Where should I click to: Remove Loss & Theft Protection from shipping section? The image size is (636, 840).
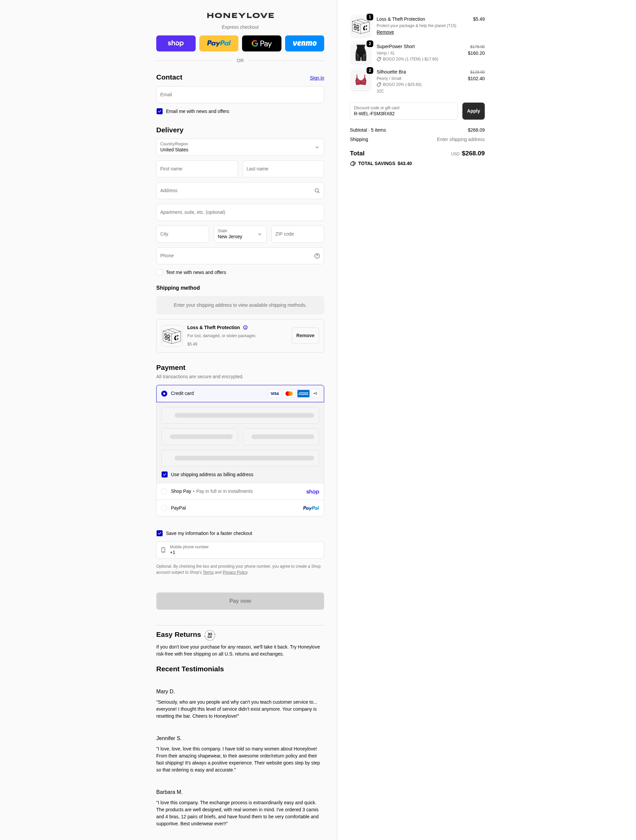point(305,336)
